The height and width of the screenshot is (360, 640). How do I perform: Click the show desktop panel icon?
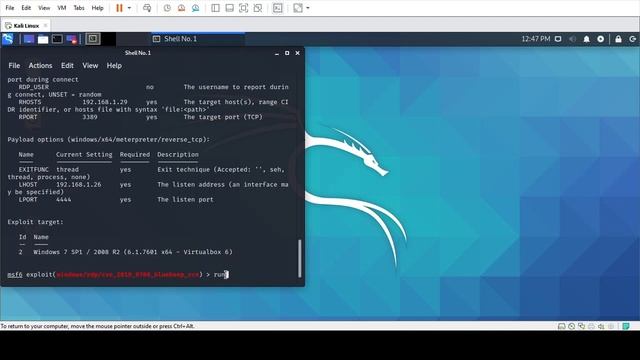click(x=29, y=39)
